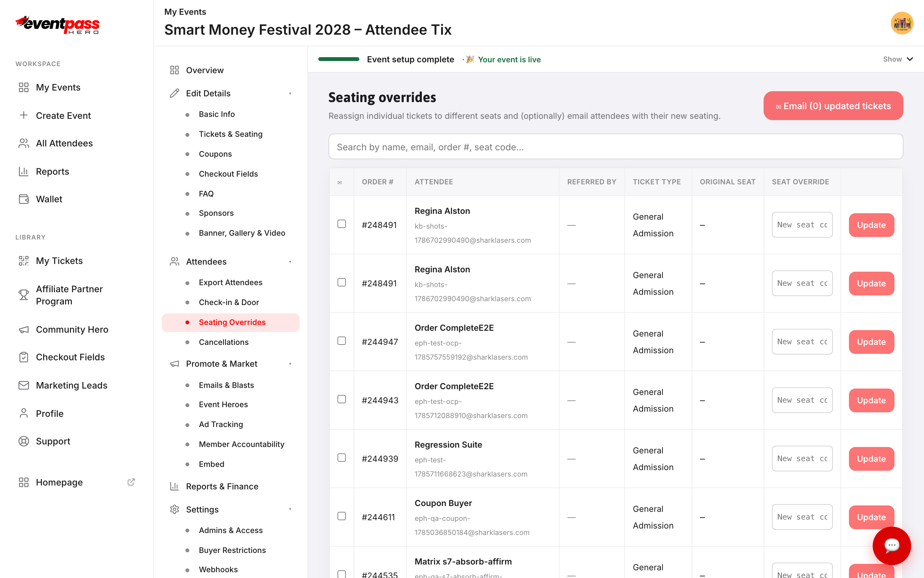Collapse the Attendees section arrow

coord(290,262)
